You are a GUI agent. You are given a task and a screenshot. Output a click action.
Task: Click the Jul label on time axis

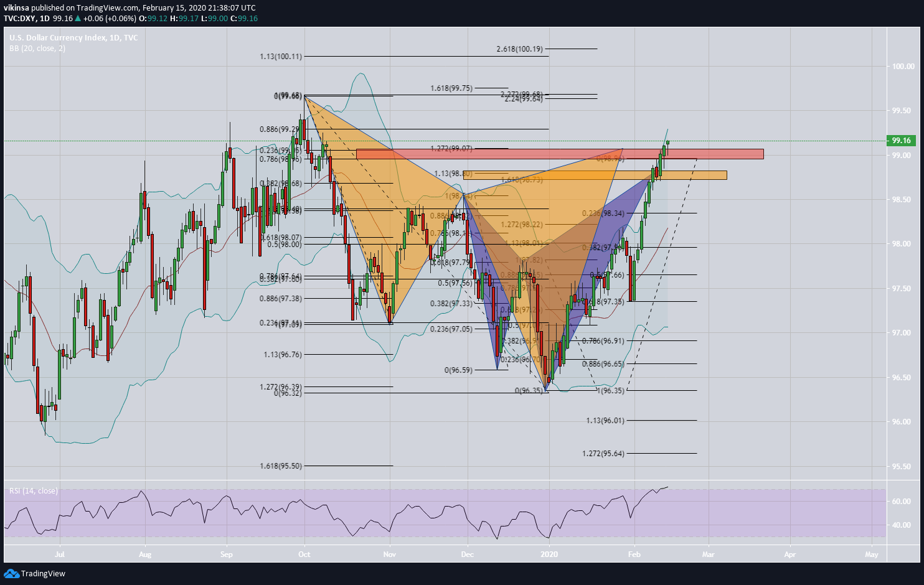pos(60,555)
